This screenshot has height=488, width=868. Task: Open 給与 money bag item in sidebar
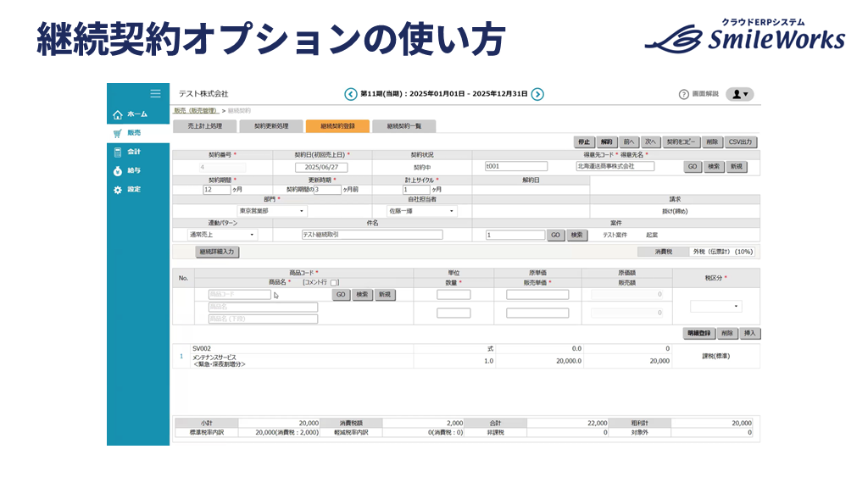pyautogui.click(x=127, y=170)
